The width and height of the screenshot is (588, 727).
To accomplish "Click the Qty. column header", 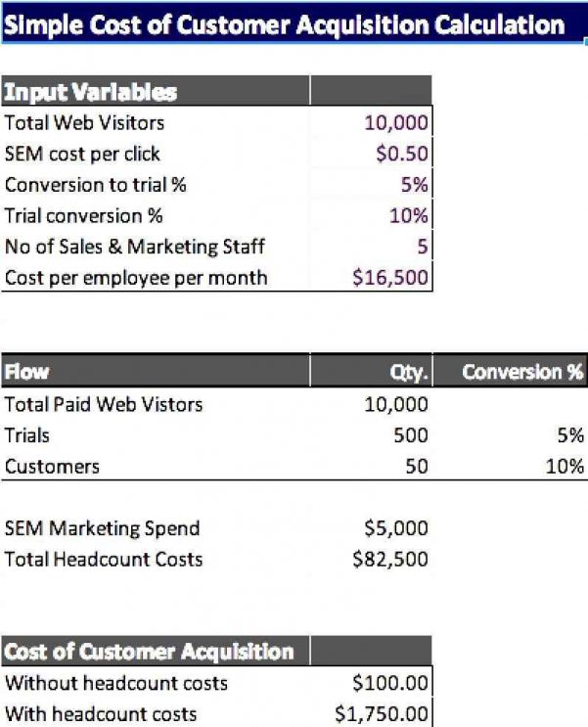I will (371, 371).
